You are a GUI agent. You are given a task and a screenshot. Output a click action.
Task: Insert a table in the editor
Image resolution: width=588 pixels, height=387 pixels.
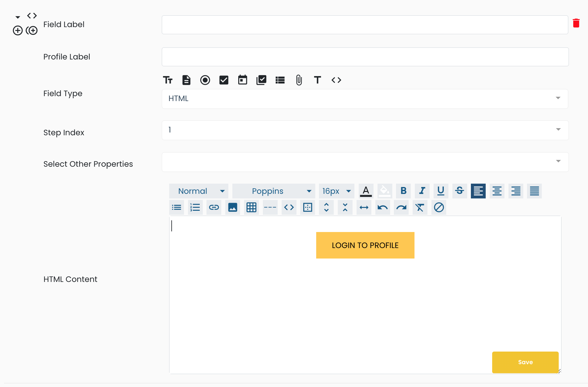tap(251, 207)
